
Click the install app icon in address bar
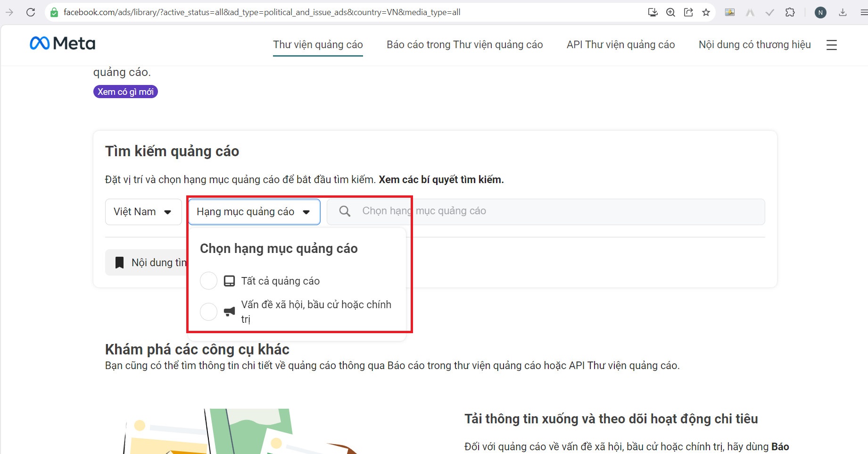653,12
